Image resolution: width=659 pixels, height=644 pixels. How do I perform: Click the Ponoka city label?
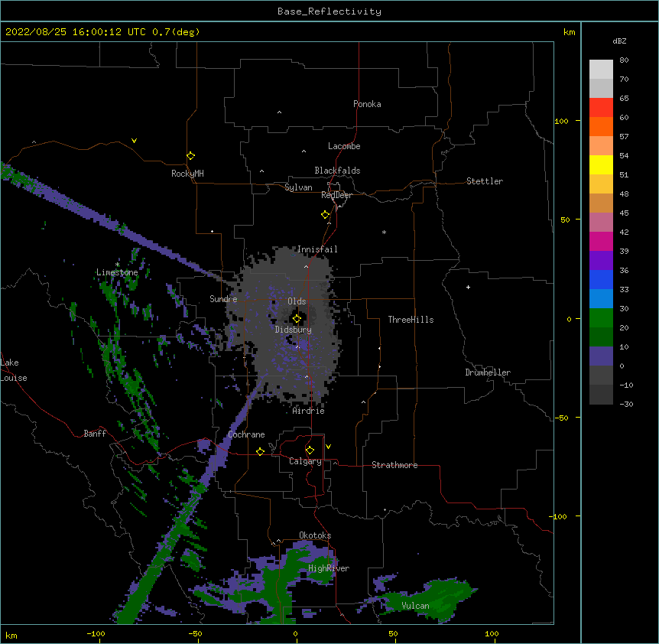[x=367, y=104]
